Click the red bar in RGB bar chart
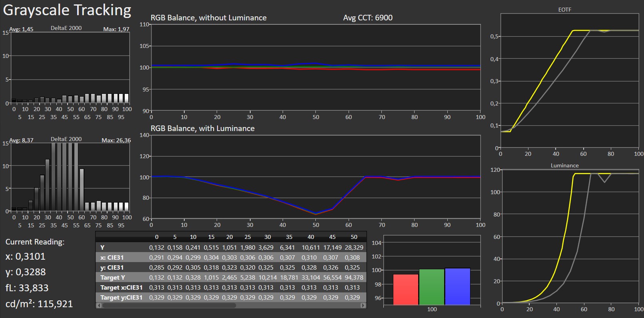 [x=406, y=289]
